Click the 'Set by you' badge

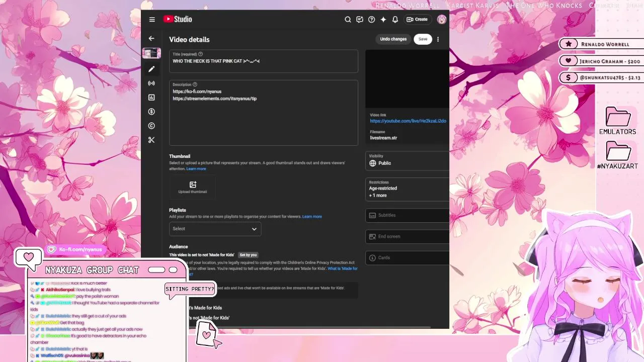click(x=248, y=255)
